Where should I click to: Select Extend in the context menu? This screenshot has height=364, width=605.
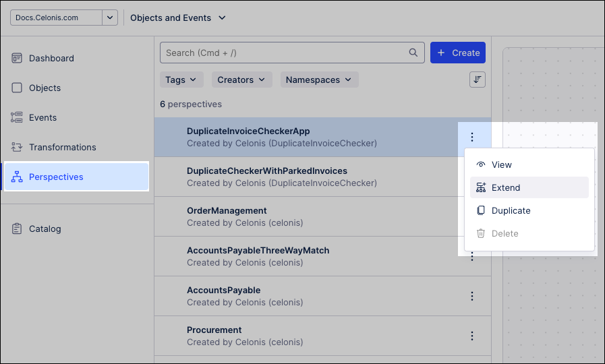(506, 188)
